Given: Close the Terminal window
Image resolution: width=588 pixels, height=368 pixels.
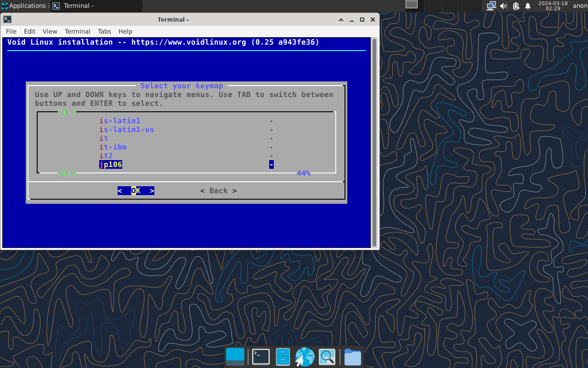Looking at the screenshot, I should pyautogui.click(x=373, y=19).
